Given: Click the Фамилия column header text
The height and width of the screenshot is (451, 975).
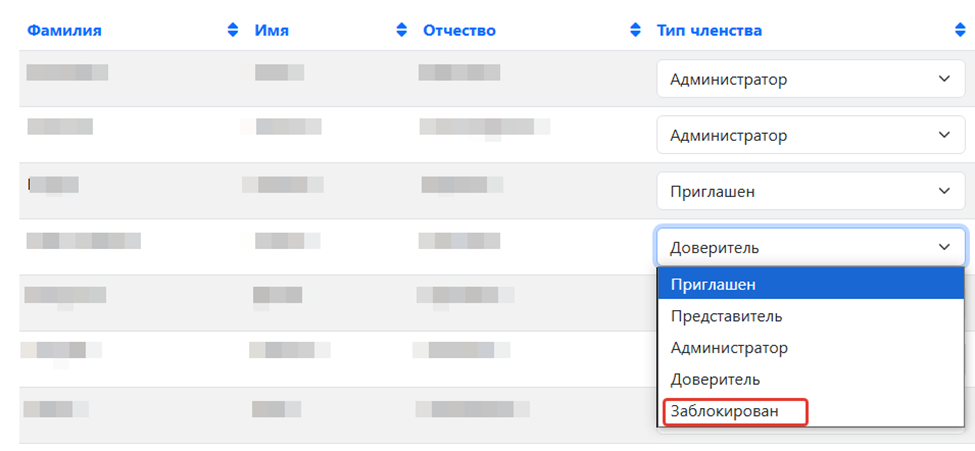Looking at the screenshot, I should (x=64, y=31).
